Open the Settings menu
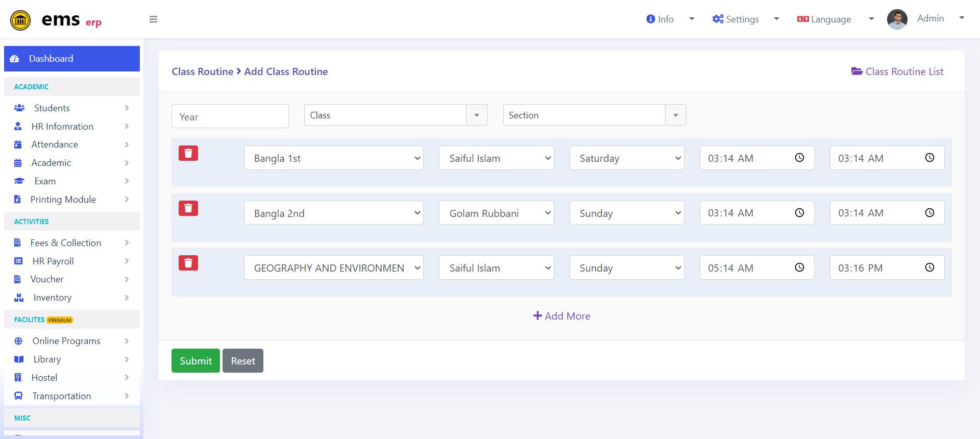 coord(746,19)
